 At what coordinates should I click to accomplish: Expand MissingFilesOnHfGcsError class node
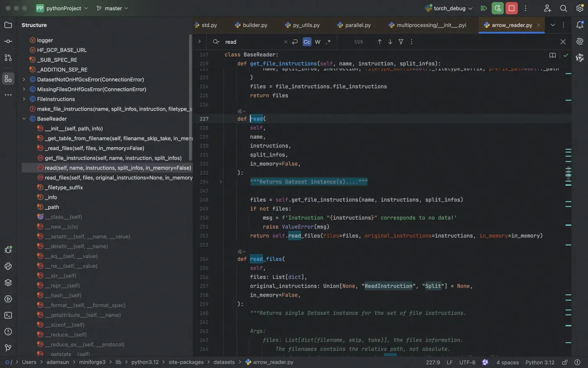(24, 89)
